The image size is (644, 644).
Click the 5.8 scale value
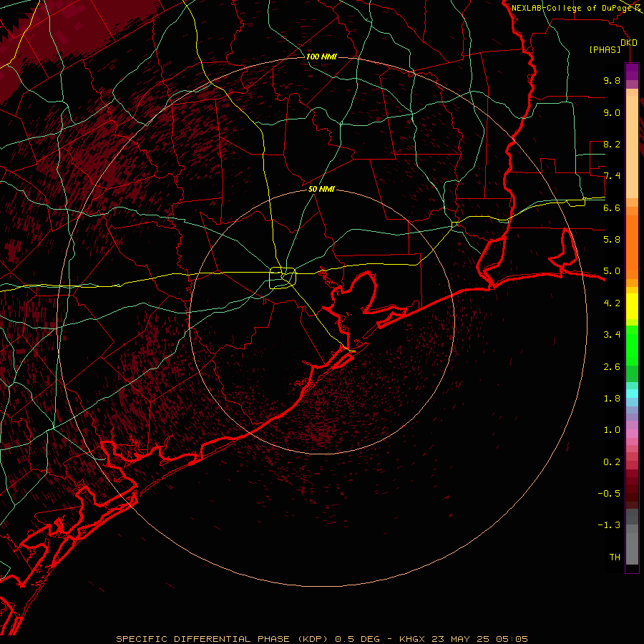point(612,240)
